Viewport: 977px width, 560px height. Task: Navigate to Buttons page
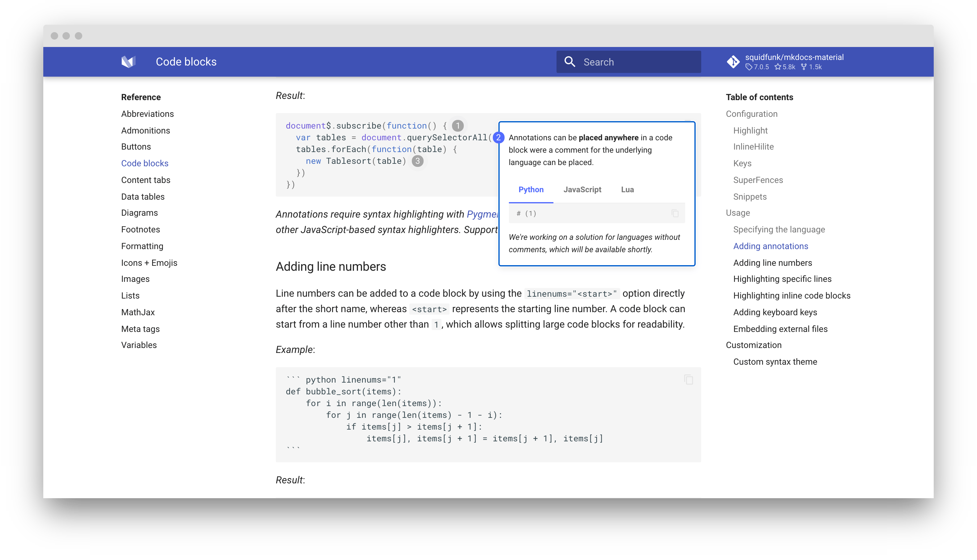click(136, 146)
